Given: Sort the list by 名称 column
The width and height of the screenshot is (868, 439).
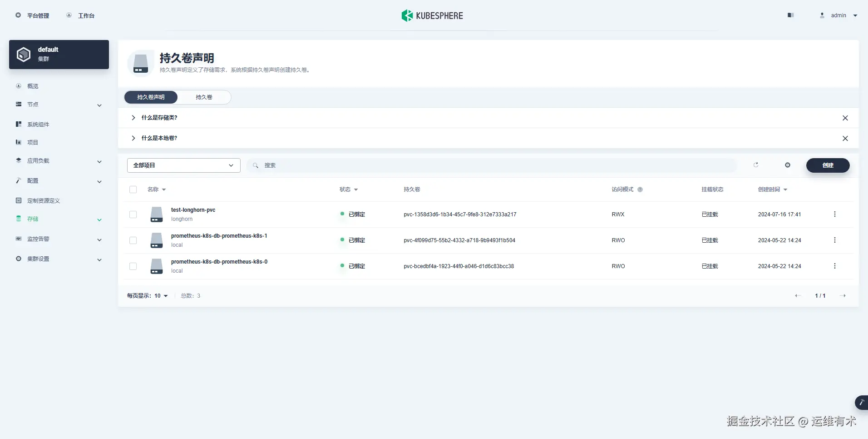Looking at the screenshot, I should (157, 190).
